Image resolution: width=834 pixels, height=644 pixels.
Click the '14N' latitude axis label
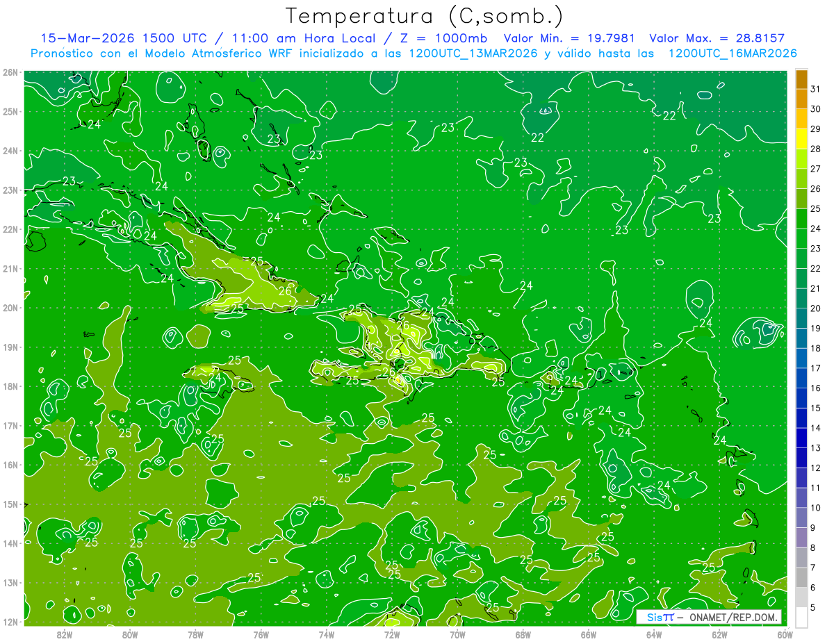[10, 543]
